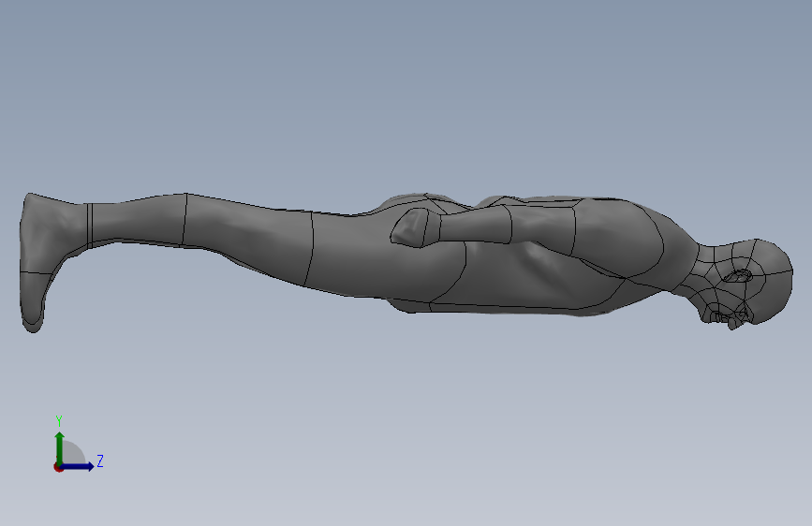
Task: Click the green Y axis arrow of the triad
Action: (x=60, y=447)
